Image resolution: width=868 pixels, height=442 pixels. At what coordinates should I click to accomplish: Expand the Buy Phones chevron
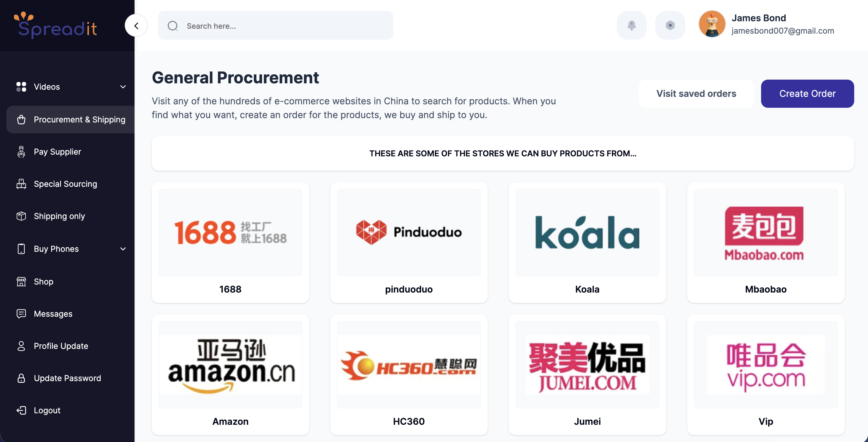point(123,249)
